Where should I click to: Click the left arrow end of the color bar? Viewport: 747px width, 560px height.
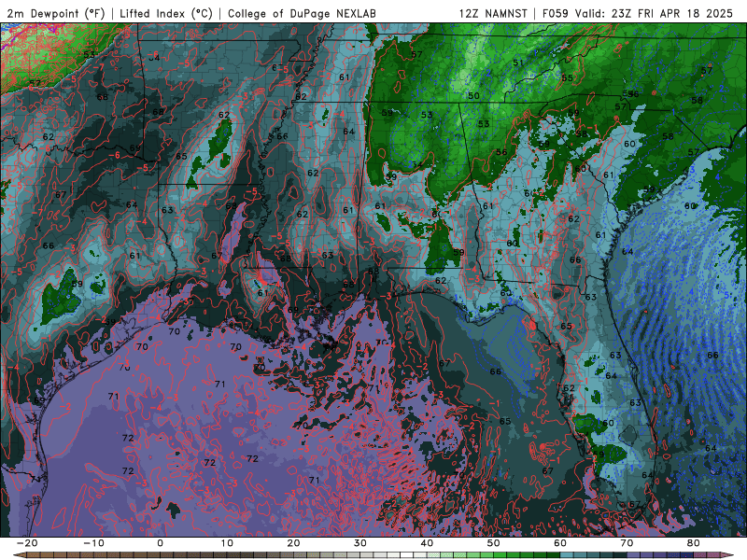coord(19,555)
